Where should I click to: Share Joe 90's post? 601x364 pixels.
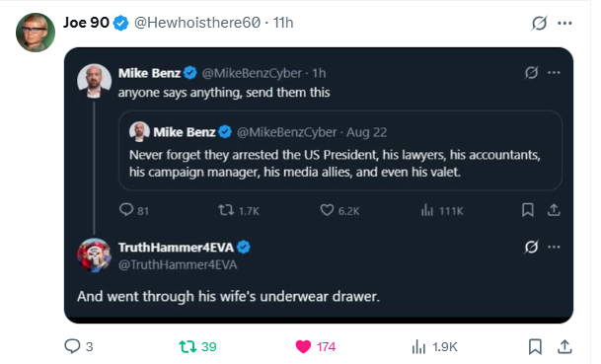[x=564, y=347]
